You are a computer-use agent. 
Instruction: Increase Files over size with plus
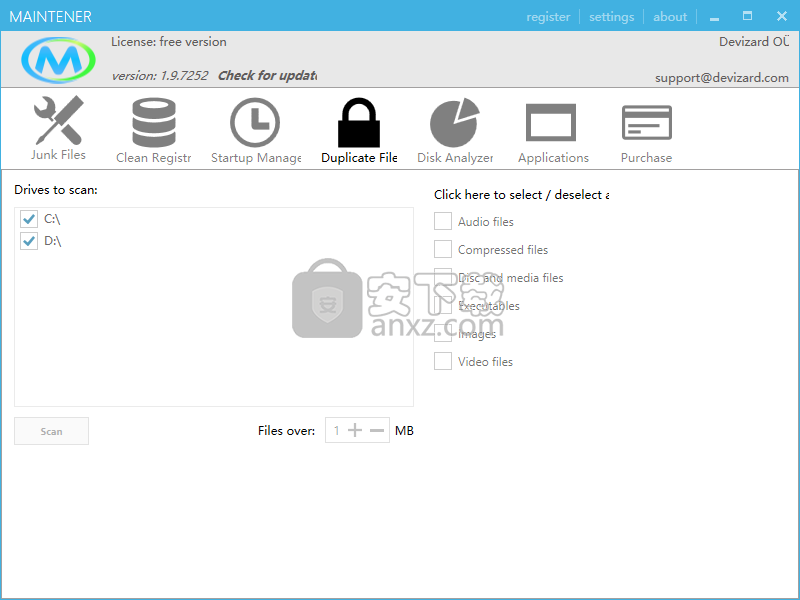coord(355,431)
